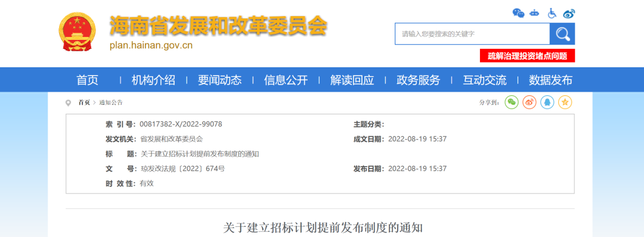Go to 首页 in navigation bar

pos(88,80)
